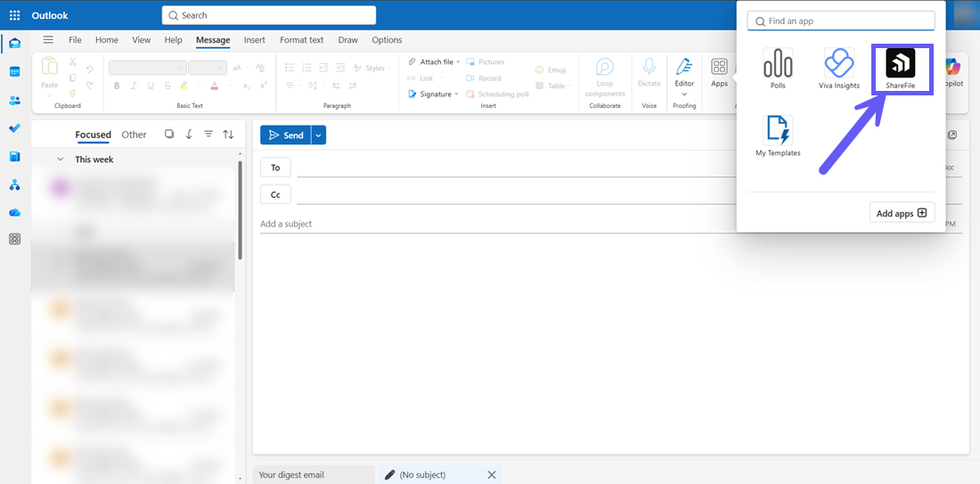Screen dimensions: 980x484
Task: Toggle Underline formatting
Action: click(151, 86)
